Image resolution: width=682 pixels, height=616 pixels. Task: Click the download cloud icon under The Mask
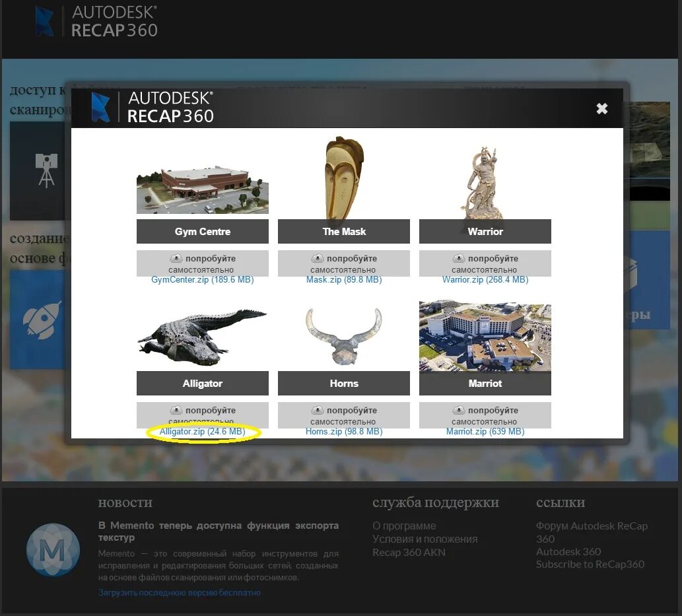pos(317,258)
